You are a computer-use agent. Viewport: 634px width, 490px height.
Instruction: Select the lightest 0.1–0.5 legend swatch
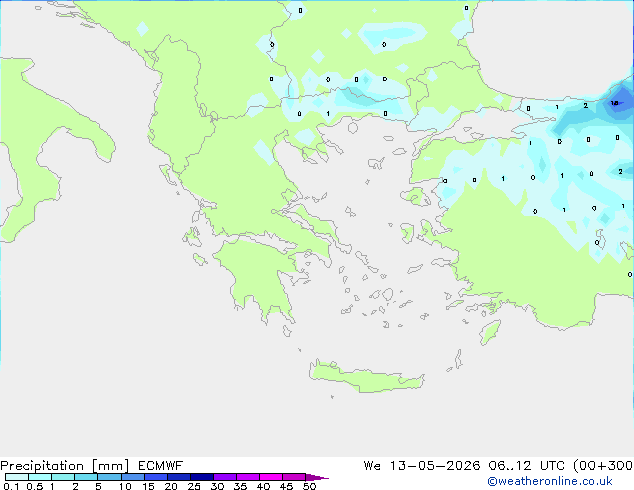coord(17,477)
